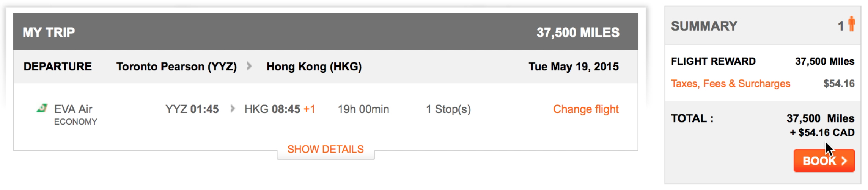Click Hong Kong (HKG) destination text
This screenshot has height=190, width=868.
click(314, 67)
